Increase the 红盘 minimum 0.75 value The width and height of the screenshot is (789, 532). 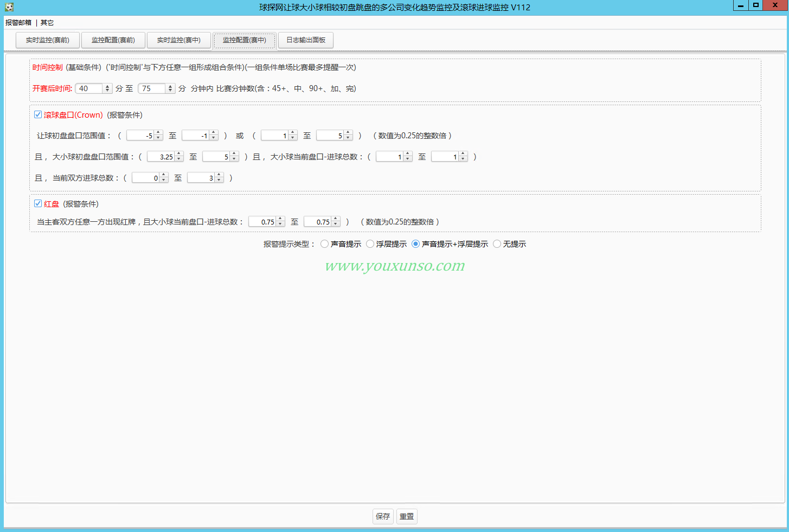(x=280, y=219)
